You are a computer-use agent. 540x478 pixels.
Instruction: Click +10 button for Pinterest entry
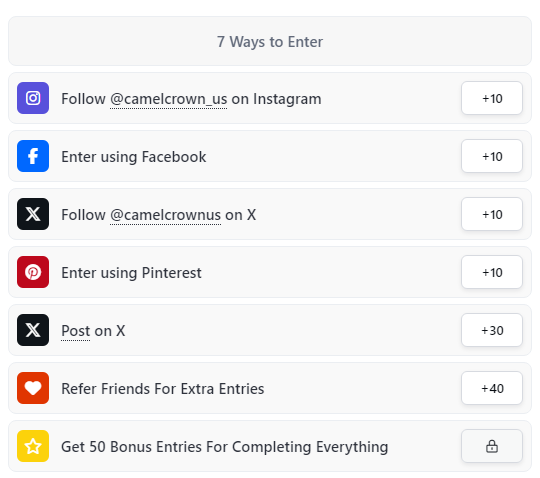tap(492, 272)
